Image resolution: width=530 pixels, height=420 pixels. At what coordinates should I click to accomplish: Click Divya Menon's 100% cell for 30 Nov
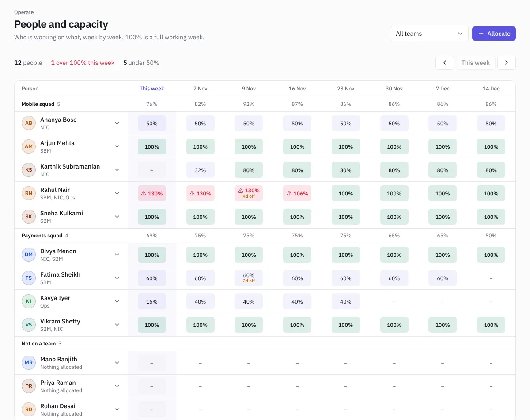click(394, 255)
